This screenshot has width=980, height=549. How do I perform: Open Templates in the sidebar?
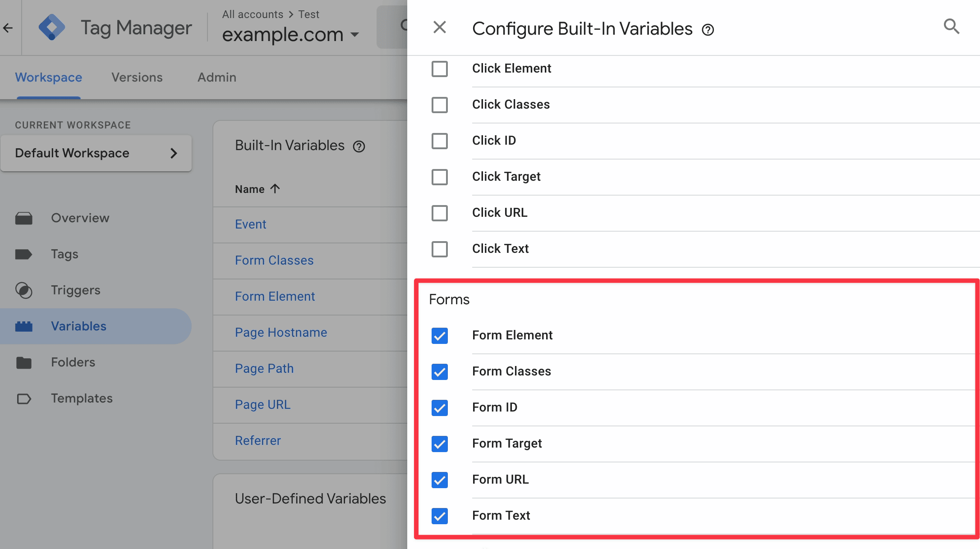point(82,398)
